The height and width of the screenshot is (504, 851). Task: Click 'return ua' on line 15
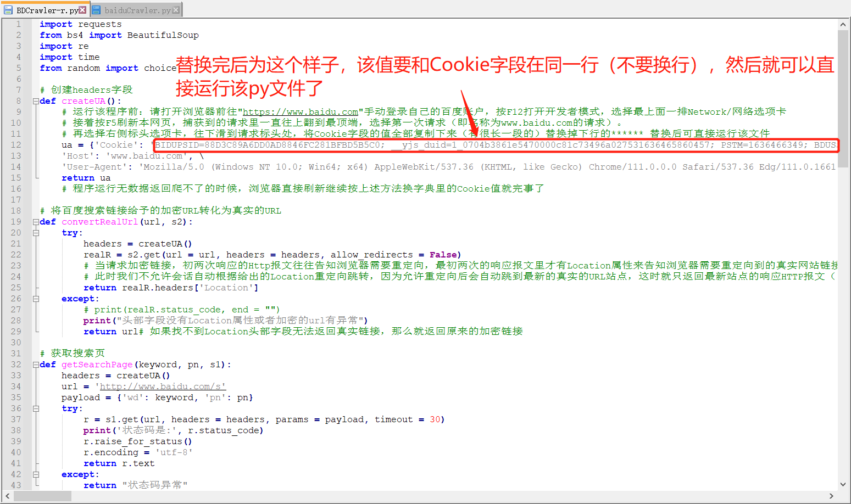(x=86, y=178)
